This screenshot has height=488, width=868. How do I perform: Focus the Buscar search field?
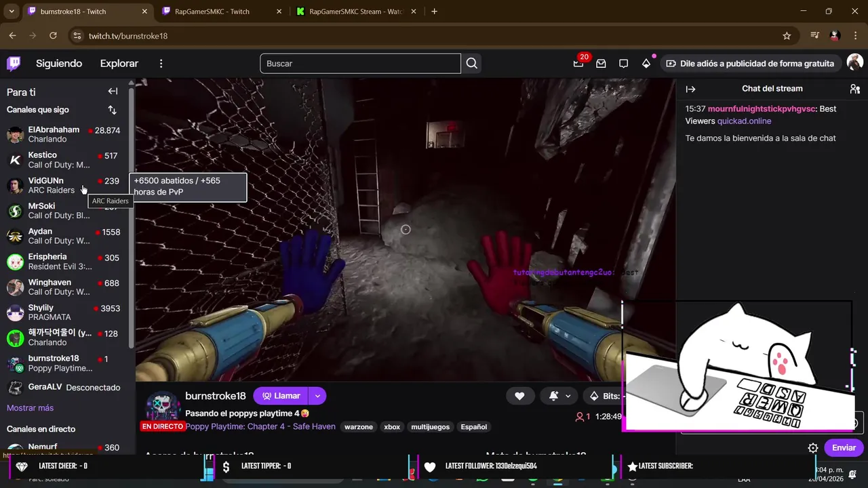click(x=360, y=64)
